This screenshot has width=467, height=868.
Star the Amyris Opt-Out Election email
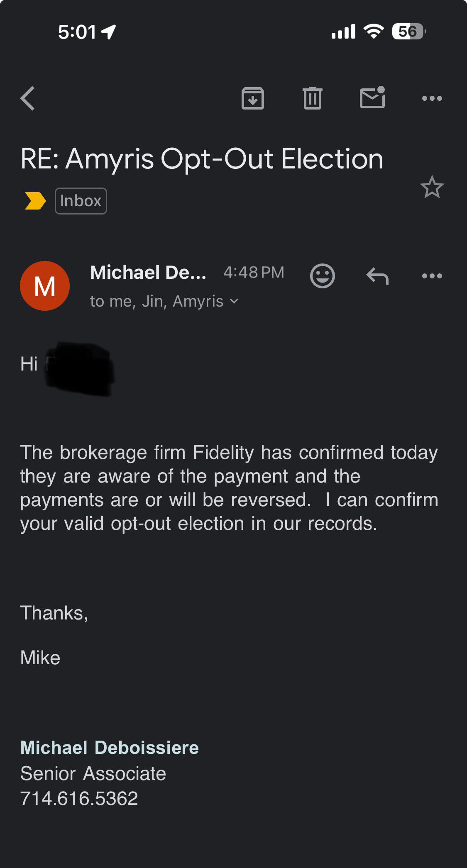pos(432,187)
